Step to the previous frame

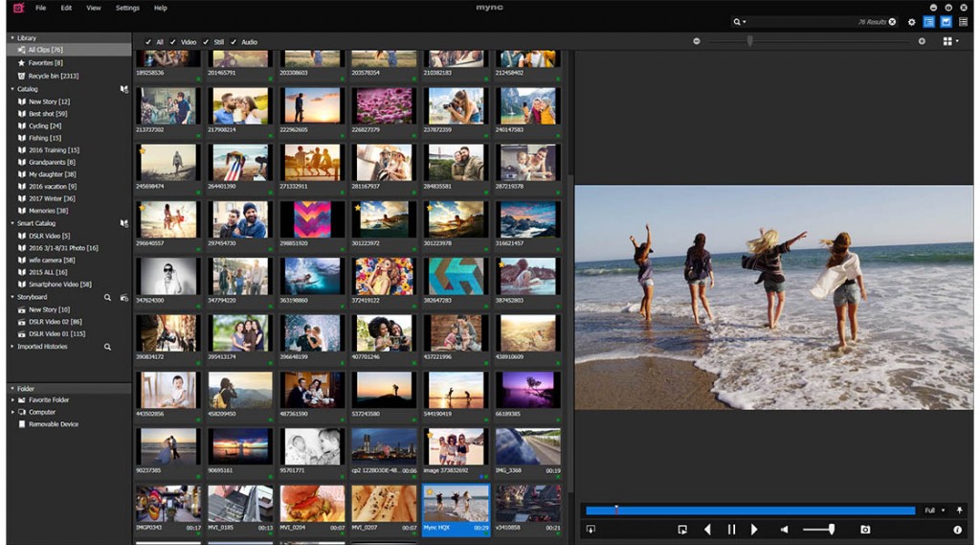tap(707, 530)
